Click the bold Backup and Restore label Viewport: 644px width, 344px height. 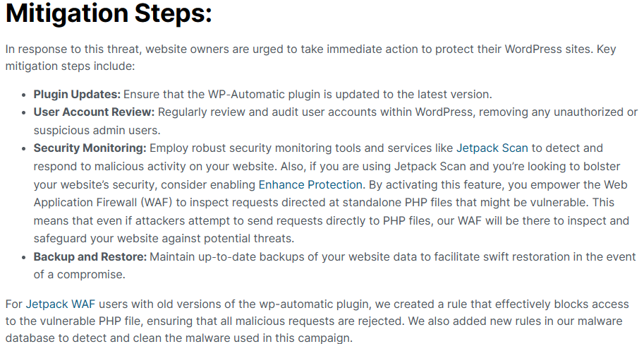click(90, 257)
